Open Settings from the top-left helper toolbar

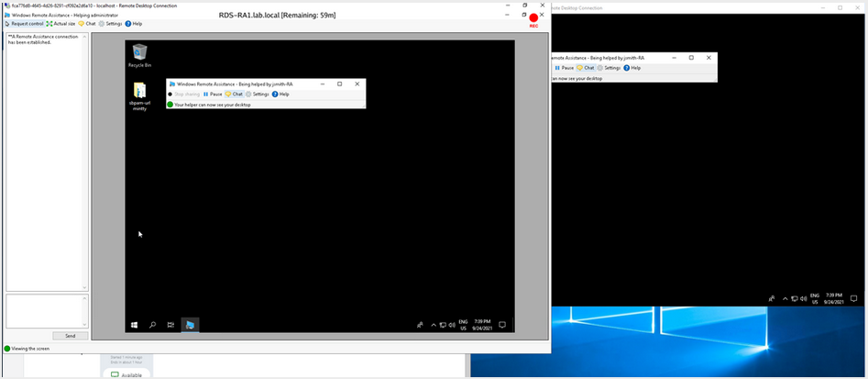click(x=111, y=24)
